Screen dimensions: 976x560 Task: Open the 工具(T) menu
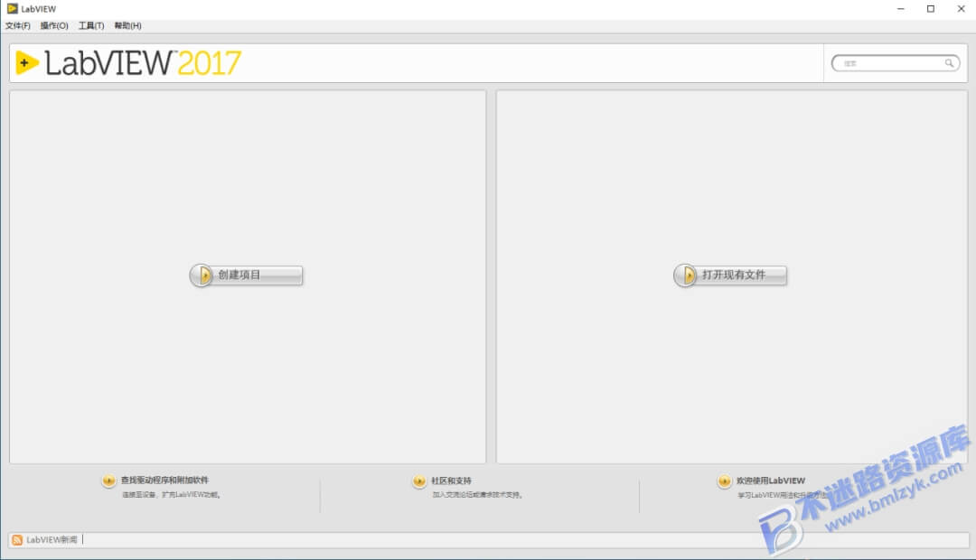(91, 25)
